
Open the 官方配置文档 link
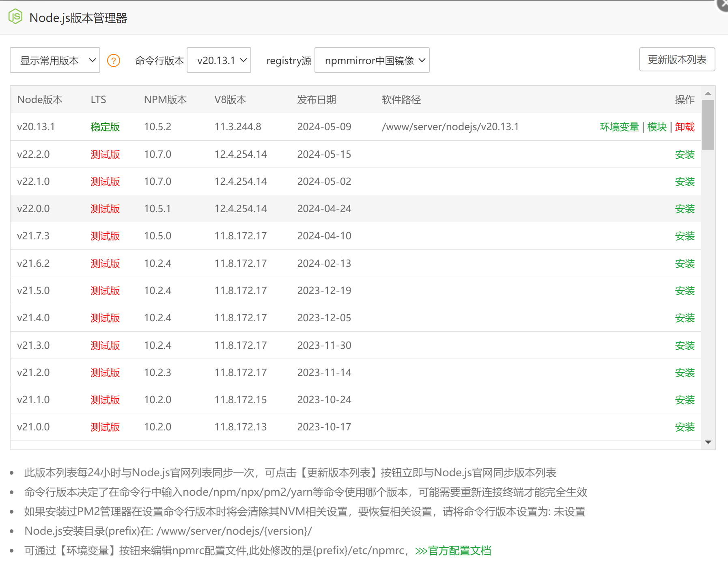coord(453,551)
